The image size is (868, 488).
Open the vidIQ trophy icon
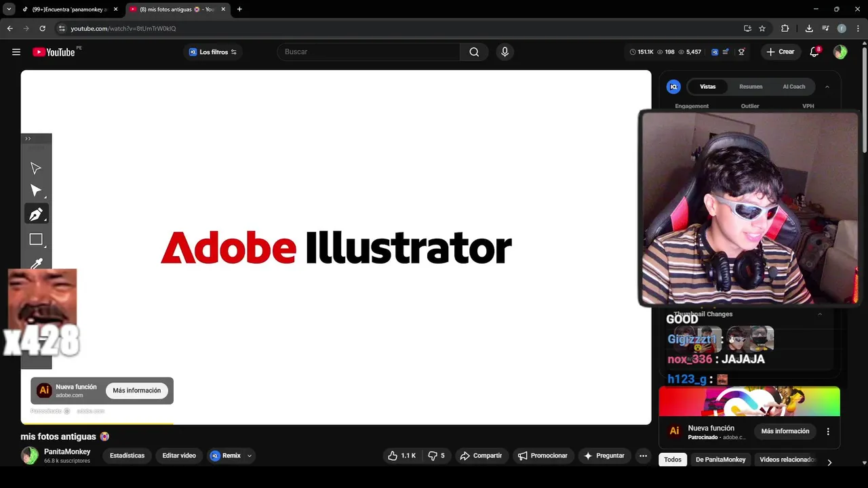point(741,52)
